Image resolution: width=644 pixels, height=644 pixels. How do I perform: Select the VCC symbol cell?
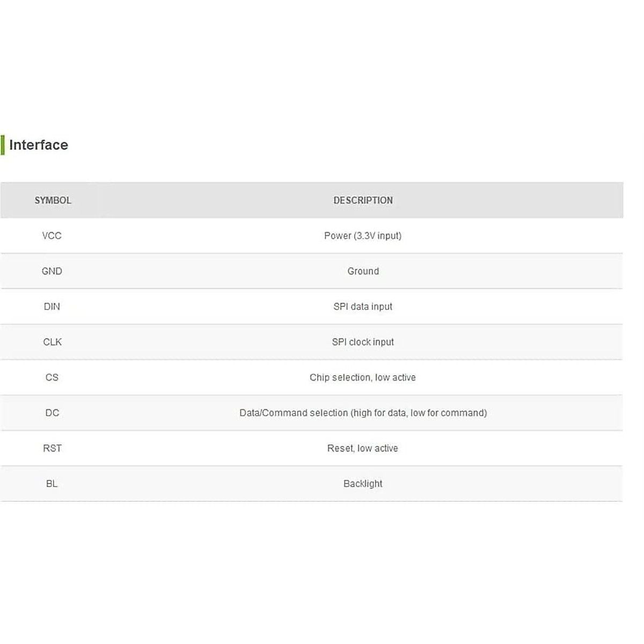pyautogui.click(x=52, y=236)
